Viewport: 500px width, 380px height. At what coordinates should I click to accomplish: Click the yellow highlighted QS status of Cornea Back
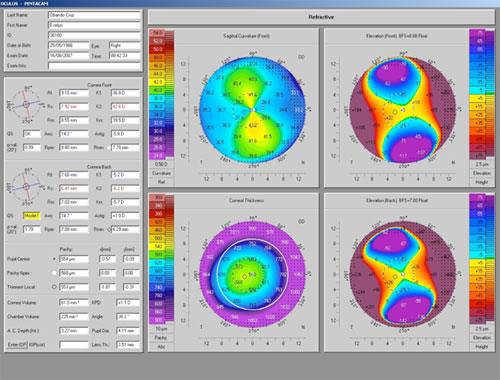[x=32, y=216]
